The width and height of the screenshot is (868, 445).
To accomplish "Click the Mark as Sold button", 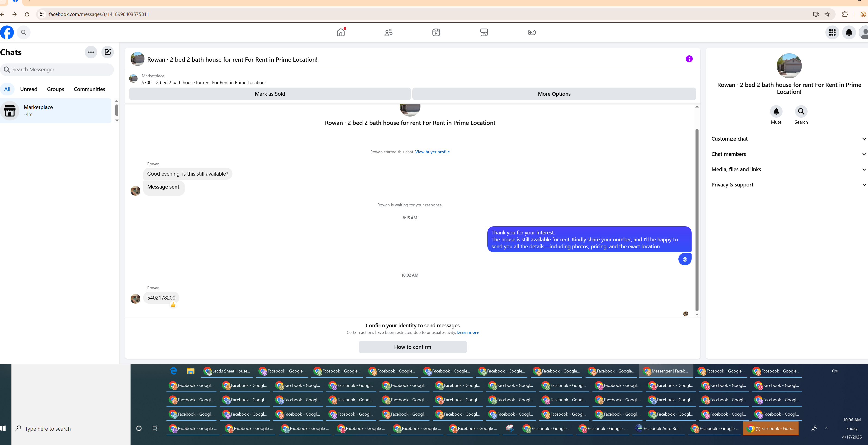I will click(x=269, y=94).
